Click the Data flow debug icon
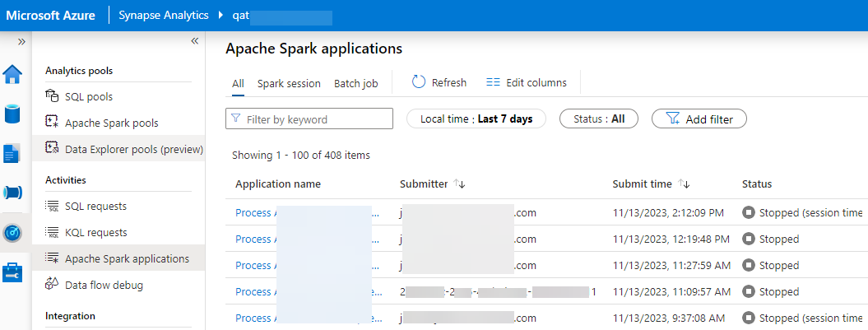 click(52, 284)
